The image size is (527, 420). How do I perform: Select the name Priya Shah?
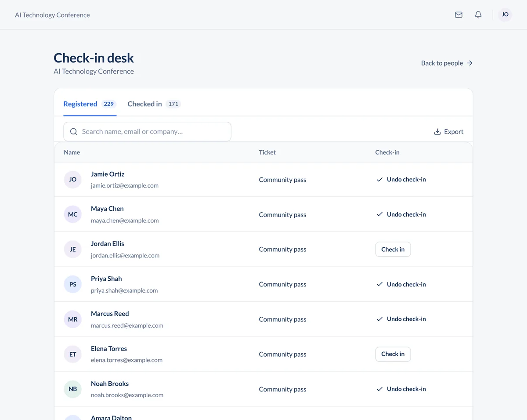point(106,279)
